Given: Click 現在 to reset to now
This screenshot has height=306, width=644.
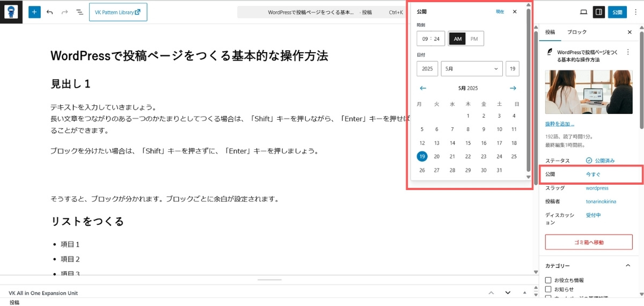Looking at the screenshot, I should tap(500, 11).
